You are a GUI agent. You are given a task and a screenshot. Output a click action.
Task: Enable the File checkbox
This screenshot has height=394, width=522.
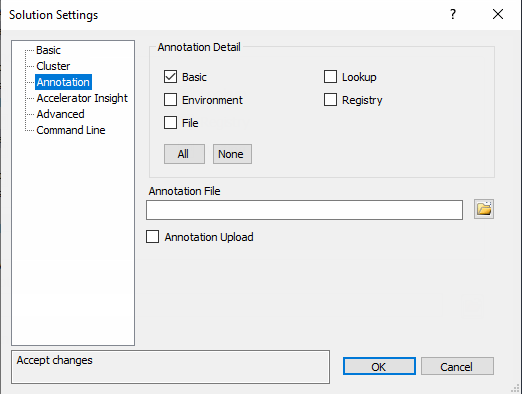pyautogui.click(x=170, y=123)
